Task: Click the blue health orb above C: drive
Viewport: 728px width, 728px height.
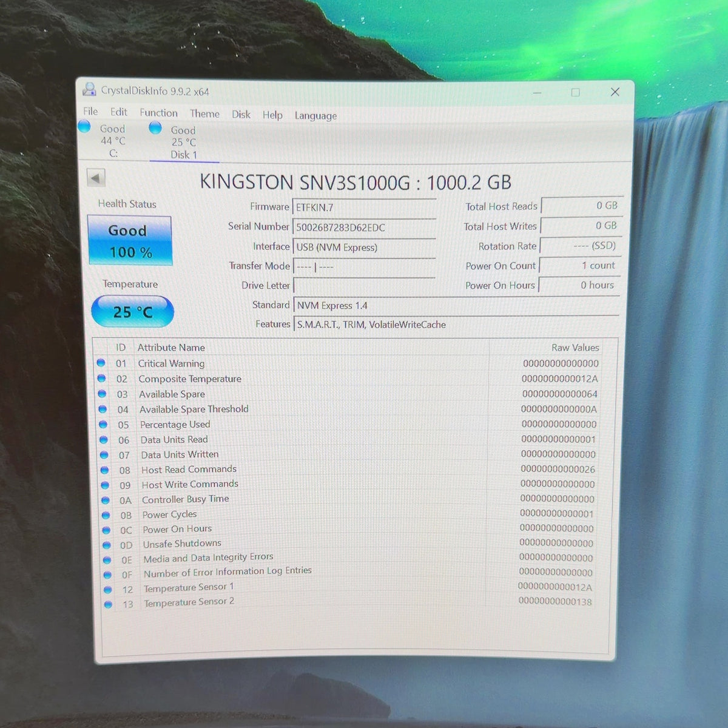Action: pyautogui.click(x=84, y=126)
